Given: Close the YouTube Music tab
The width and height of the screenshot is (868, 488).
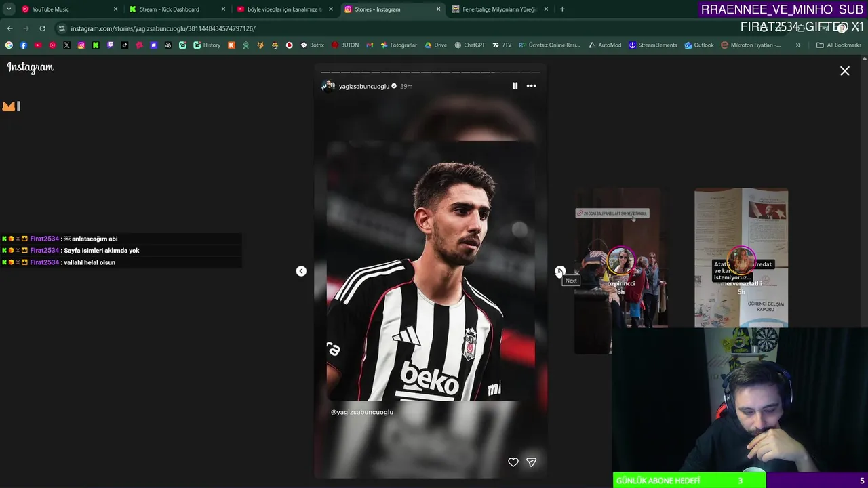Looking at the screenshot, I should point(115,9).
